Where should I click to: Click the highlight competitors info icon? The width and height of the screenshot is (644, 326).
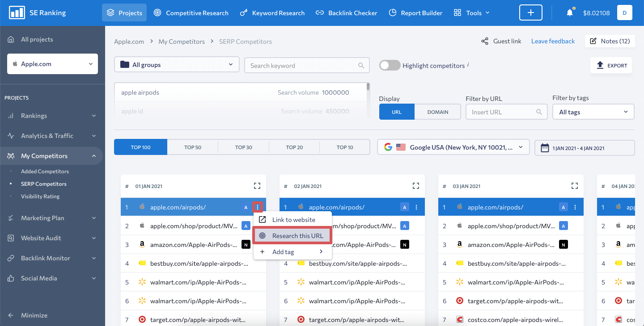pyautogui.click(x=468, y=65)
